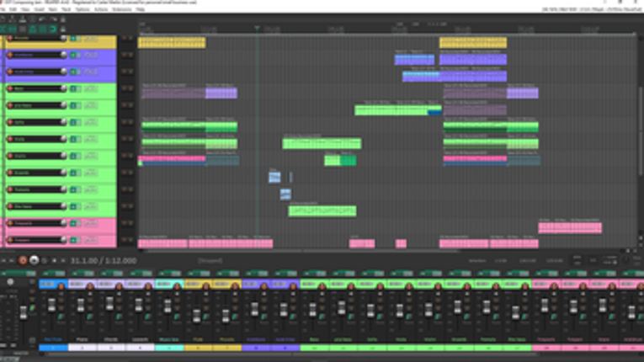Viewport: 644px width, 362px height.
Task: Toggle item grouping in the toolbar
Action: tap(13, 29)
